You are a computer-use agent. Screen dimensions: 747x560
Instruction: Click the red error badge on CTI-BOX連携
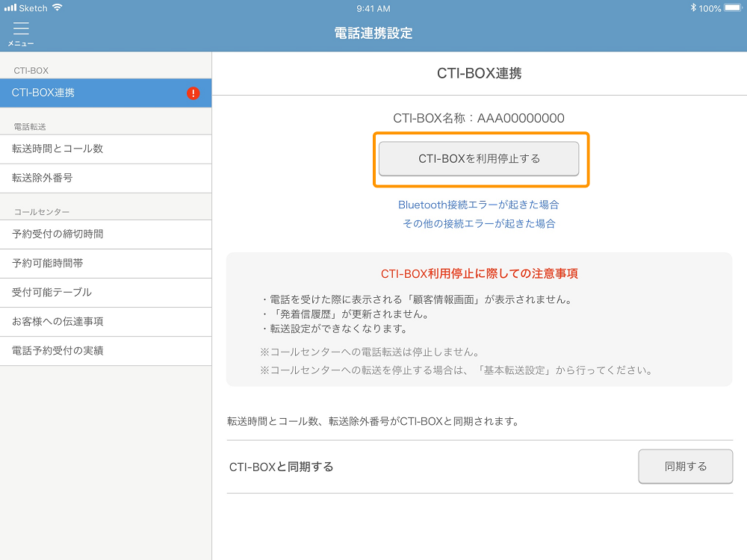tap(193, 93)
